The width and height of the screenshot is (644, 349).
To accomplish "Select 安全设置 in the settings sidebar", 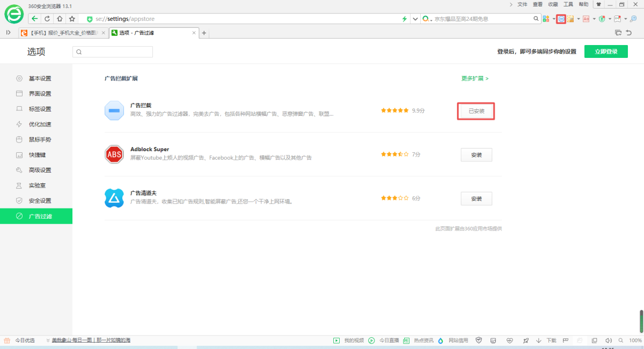I will (40, 201).
